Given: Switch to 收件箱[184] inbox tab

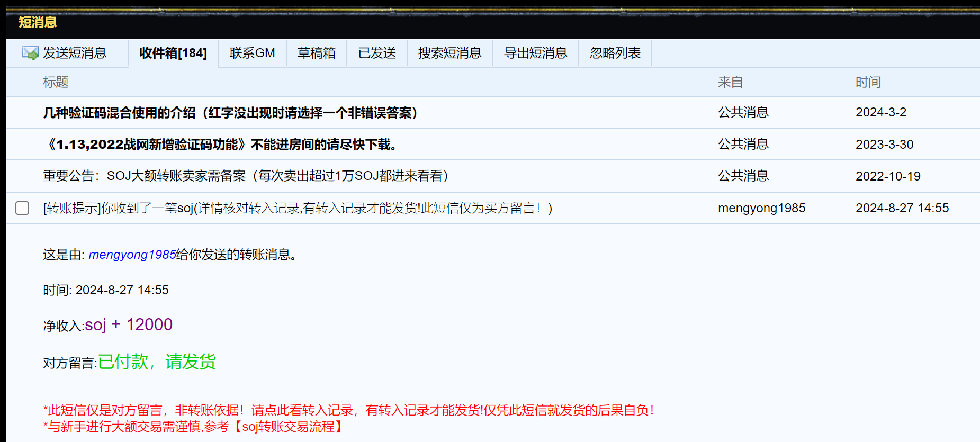Looking at the screenshot, I should click(173, 53).
